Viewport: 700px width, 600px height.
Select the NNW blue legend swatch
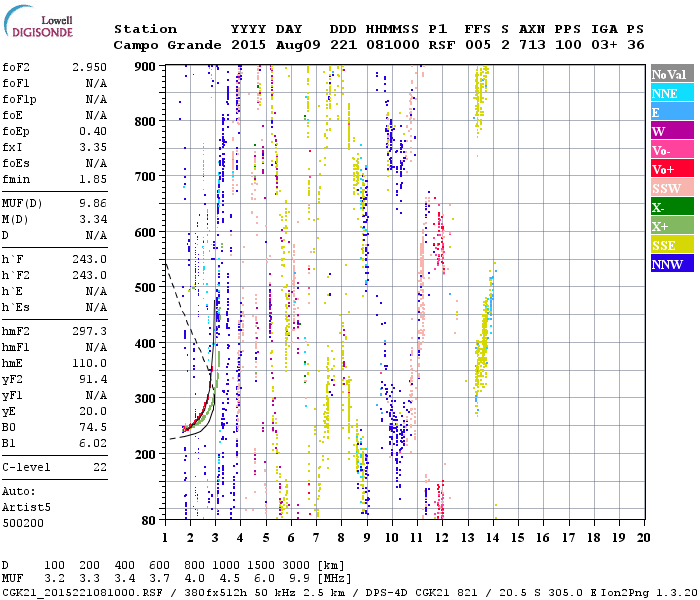coord(672,264)
